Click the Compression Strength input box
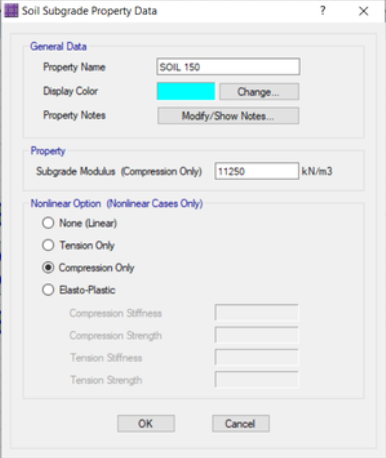Viewport: 386px width, 458px height. tap(257, 335)
